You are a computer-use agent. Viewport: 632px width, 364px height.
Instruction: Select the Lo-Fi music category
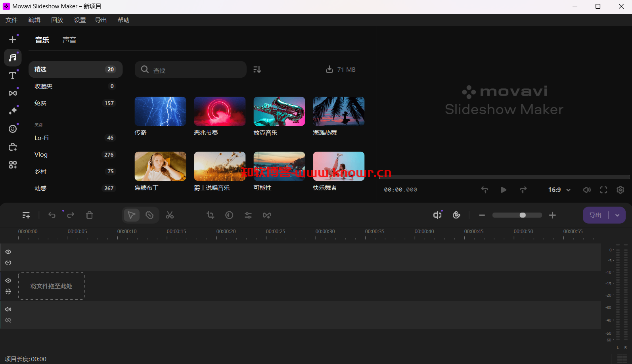75,138
